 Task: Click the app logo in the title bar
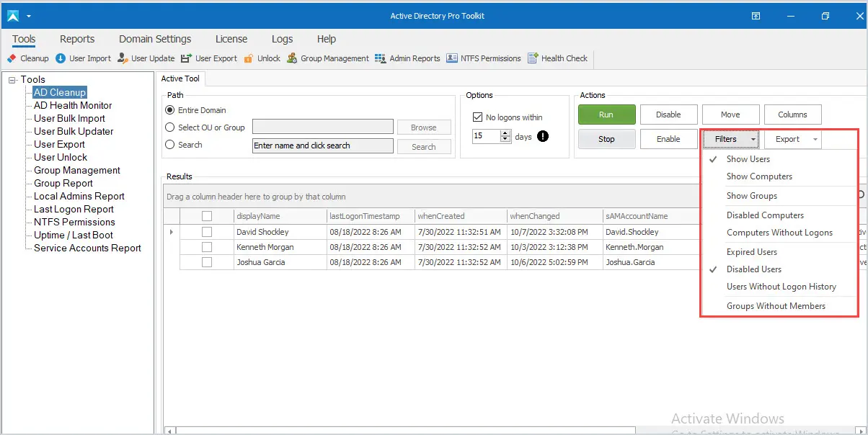pos(13,16)
